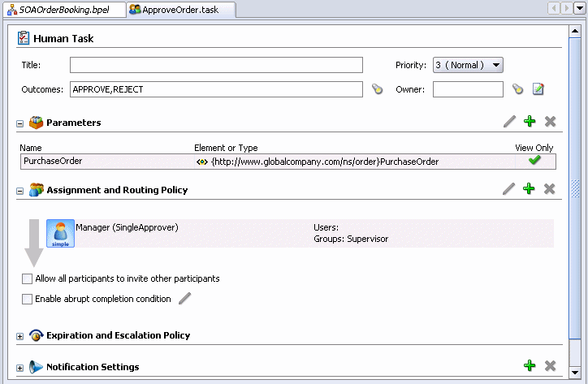The height and width of the screenshot is (384, 588).
Task: Select the PurchaseOrder parameter name cell
Action: 107,162
